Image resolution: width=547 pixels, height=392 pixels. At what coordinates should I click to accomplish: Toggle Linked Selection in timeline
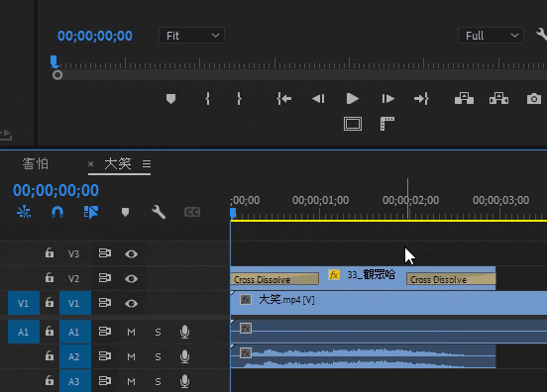(x=91, y=212)
